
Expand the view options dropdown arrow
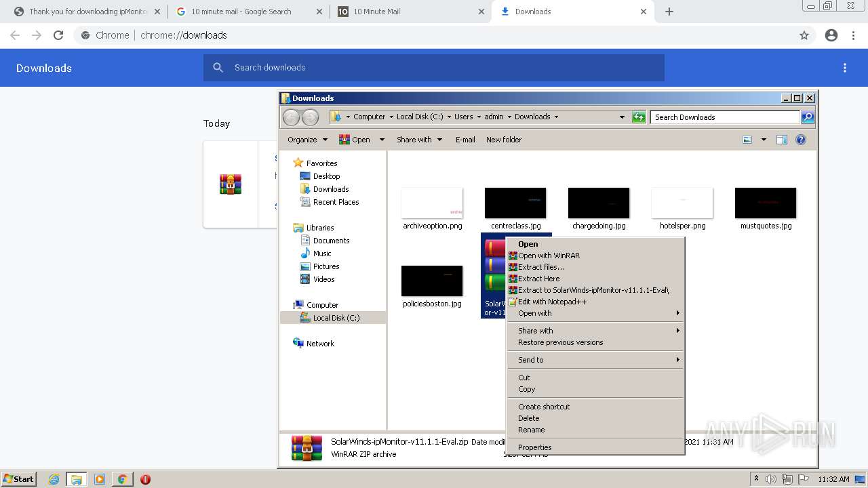pyautogui.click(x=764, y=140)
